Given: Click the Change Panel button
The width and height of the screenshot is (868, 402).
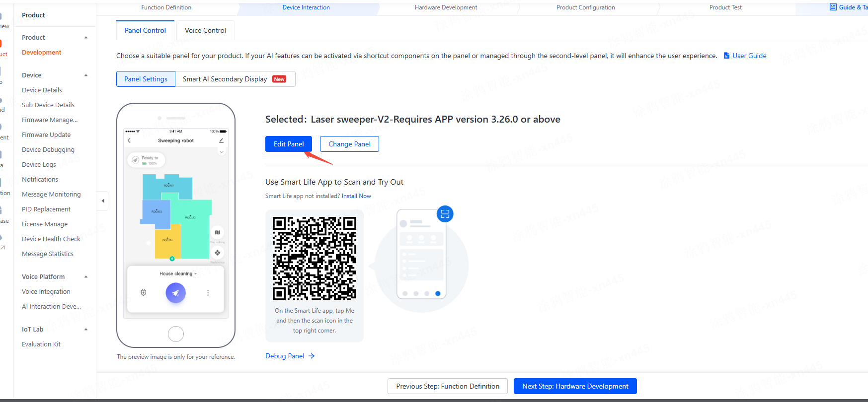Looking at the screenshot, I should point(349,144).
